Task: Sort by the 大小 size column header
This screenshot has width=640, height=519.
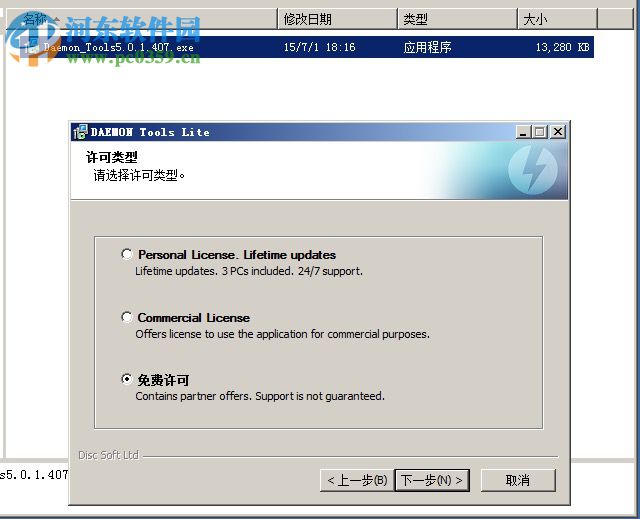Action: click(558, 19)
